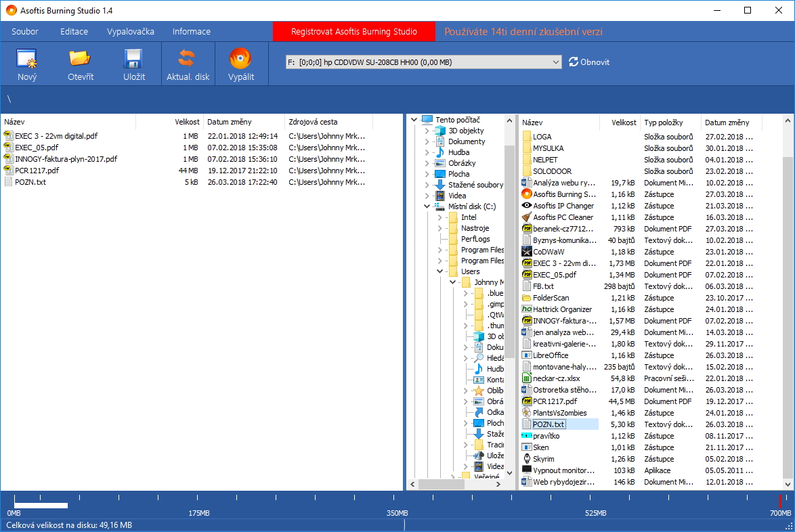Select EXEC 3 - 22vm digital.pdf in compilation
Screen dimensions: 795x532
click(56, 136)
